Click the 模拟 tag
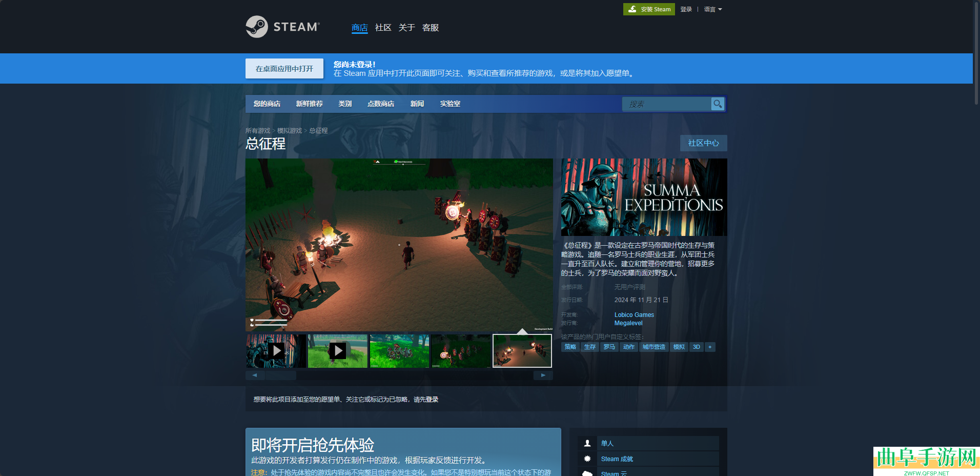 [x=679, y=347]
